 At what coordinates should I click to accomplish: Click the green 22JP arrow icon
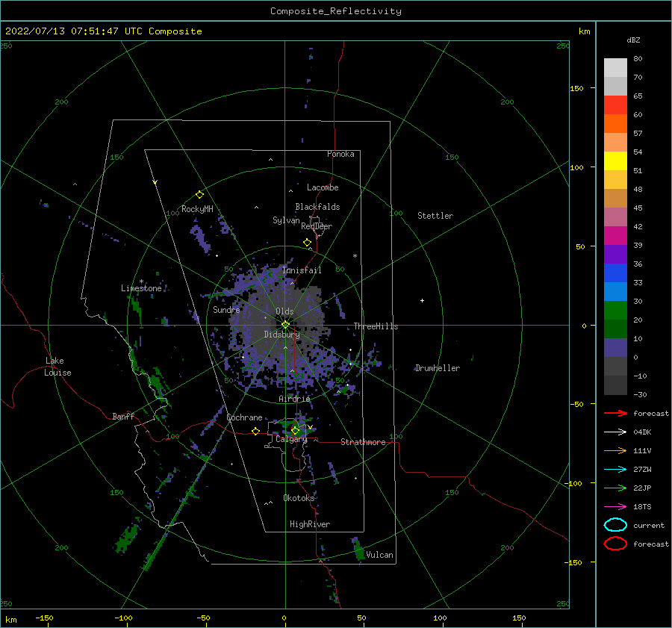coord(615,488)
